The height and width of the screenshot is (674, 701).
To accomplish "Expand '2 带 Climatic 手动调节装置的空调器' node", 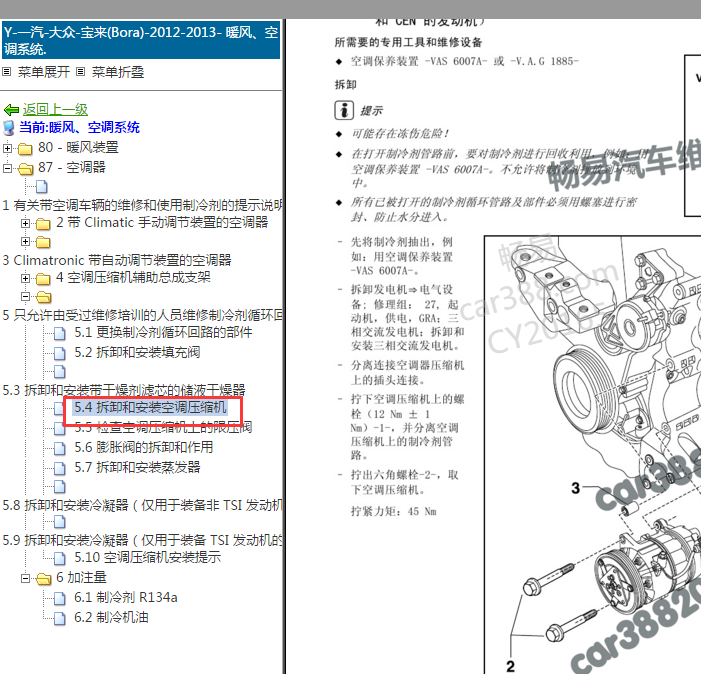I will click(25, 223).
